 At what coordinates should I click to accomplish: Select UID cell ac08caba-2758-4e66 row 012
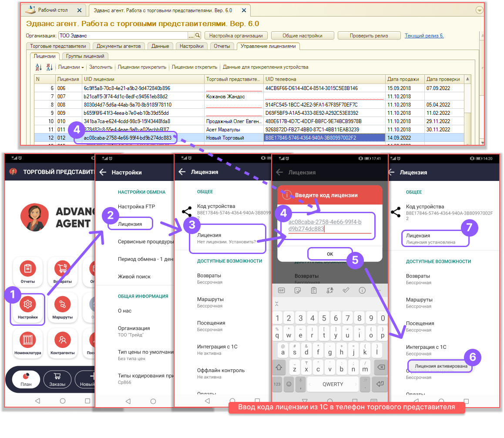coord(143,138)
